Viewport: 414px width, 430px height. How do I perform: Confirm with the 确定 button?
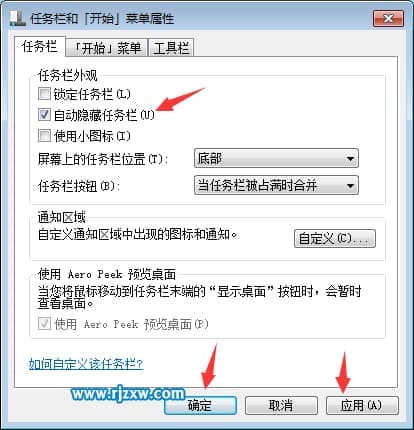pyautogui.click(x=200, y=405)
